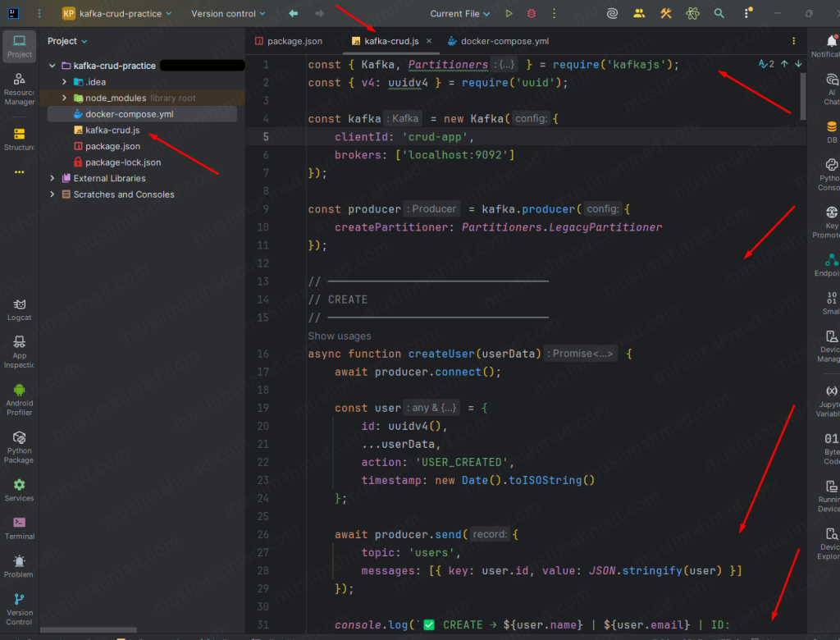Navigate back with left arrow
Viewport: 840px width, 640px height.
point(293,13)
